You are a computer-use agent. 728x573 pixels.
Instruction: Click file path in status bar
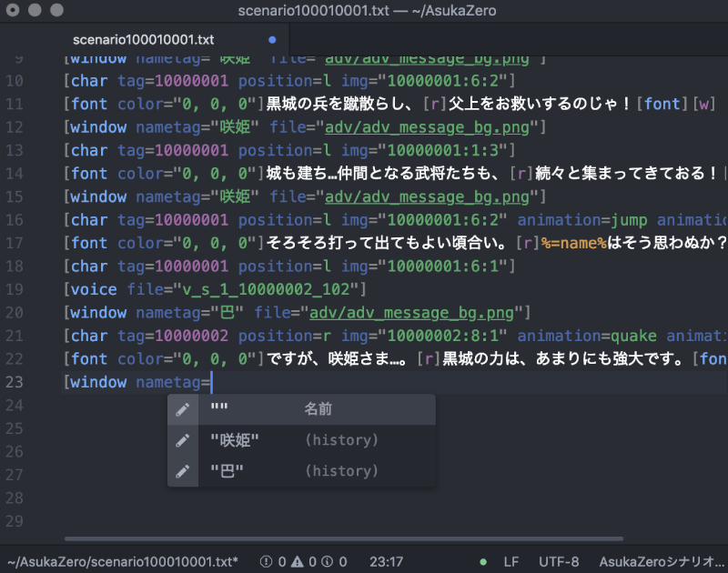[123, 562]
